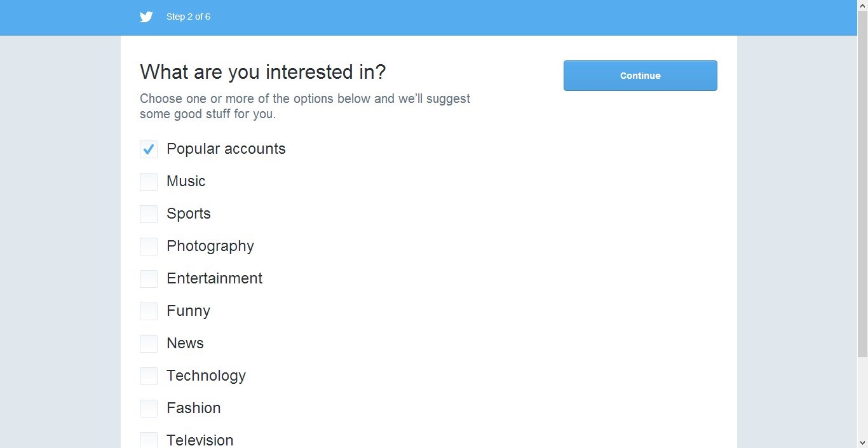Check the Photography checkbox
This screenshot has height=448, width=868.
(x=148, y=247)
